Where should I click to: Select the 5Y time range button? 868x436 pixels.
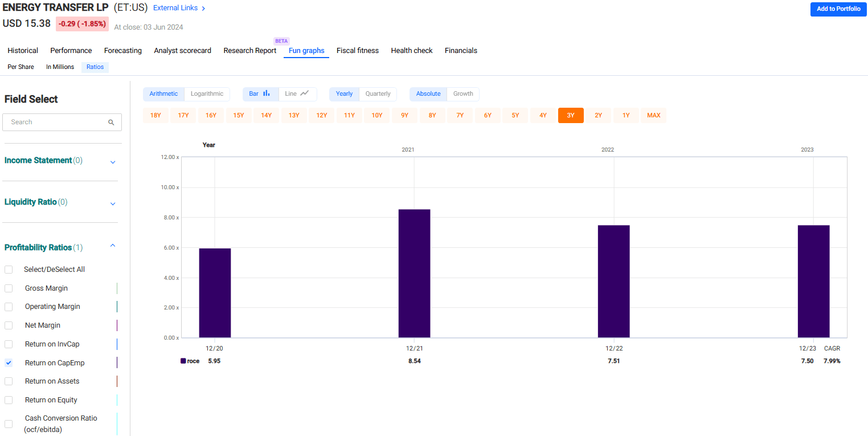pyautogui.click(x=515, y=116)
